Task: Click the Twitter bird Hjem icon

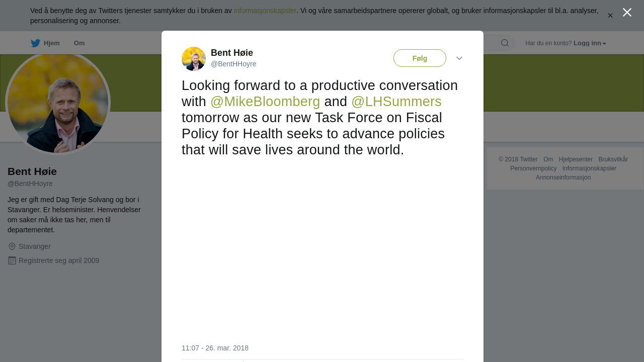Action: [35, 43]
